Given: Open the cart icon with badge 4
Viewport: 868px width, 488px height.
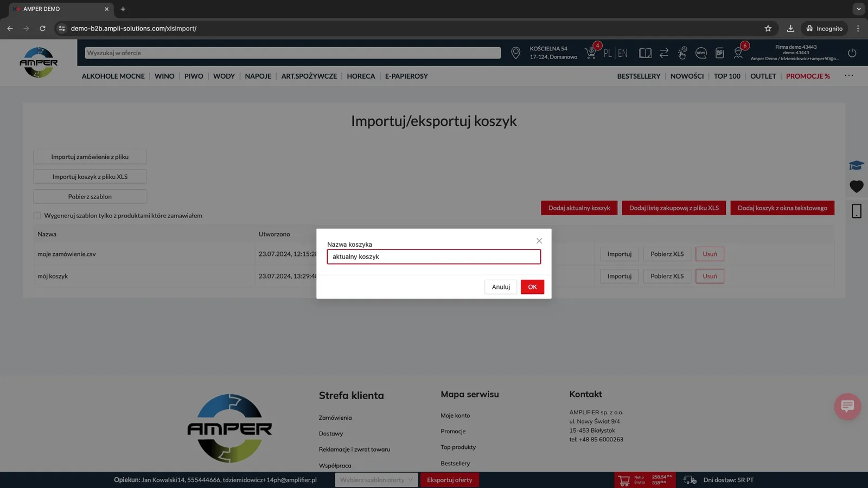Looking at the screenshot, I should 591,52.
